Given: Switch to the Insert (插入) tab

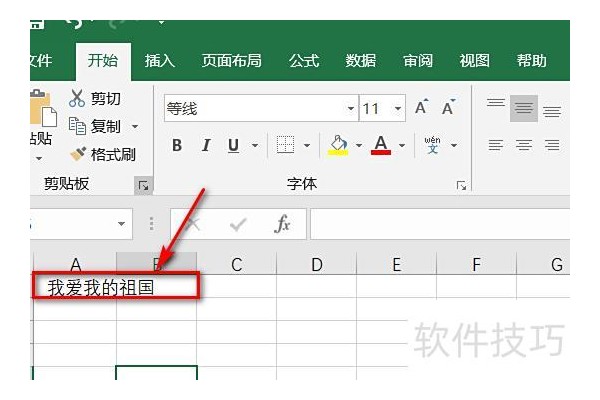Looking at the screenshot, I should [x=160, y=61].
